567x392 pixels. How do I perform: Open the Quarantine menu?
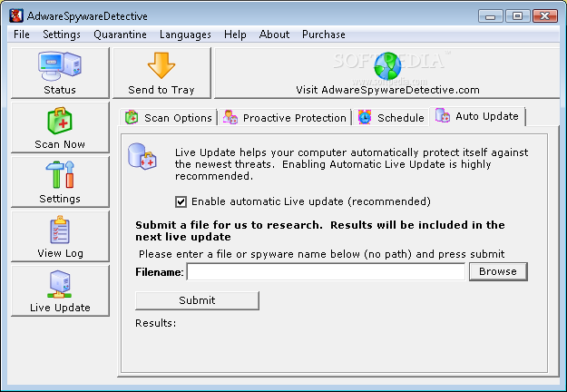pos(120,34)
